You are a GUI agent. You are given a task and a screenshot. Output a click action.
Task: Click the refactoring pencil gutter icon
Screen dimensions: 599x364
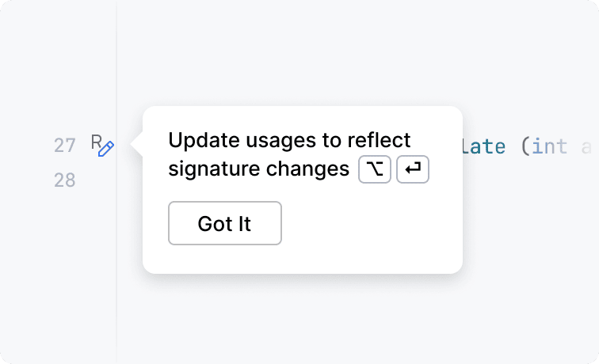pos(107,149)
